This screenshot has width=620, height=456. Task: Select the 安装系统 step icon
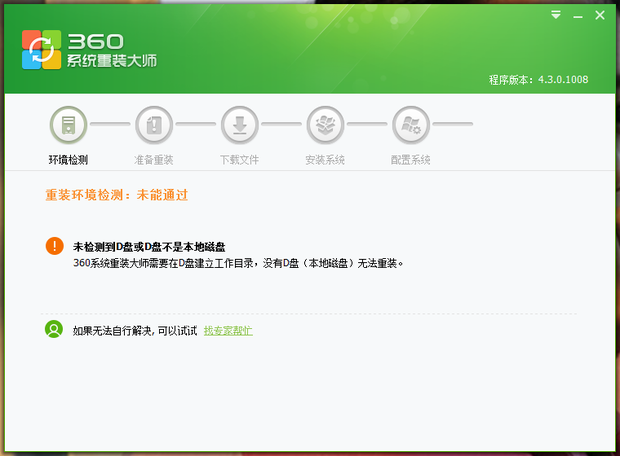coord(325,125)
